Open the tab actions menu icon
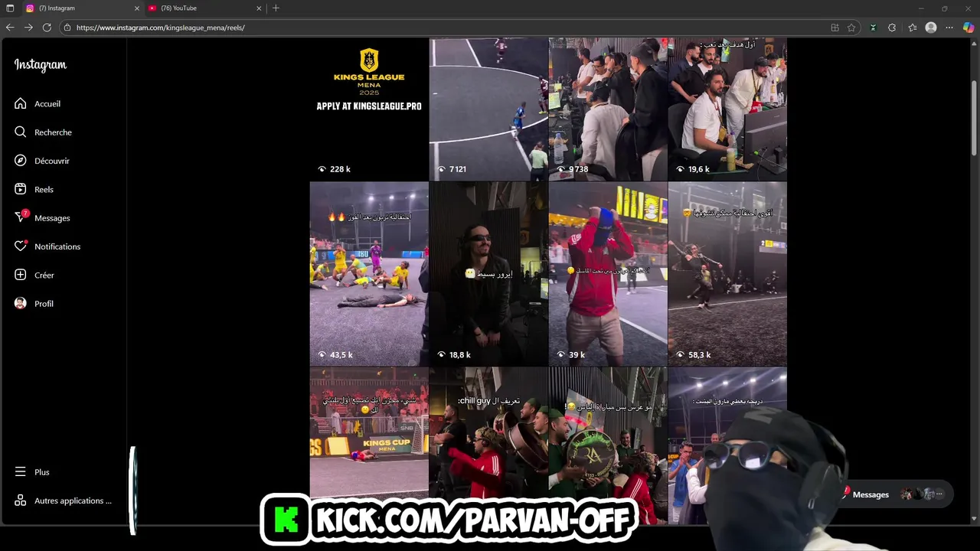This screenshot has height=551, width=980. click(10, 8)
